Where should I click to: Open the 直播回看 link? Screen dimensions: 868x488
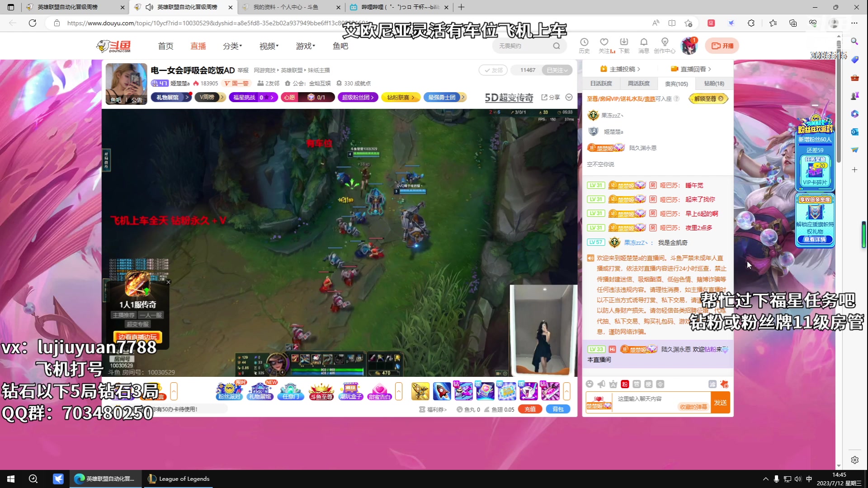(691, 69)
